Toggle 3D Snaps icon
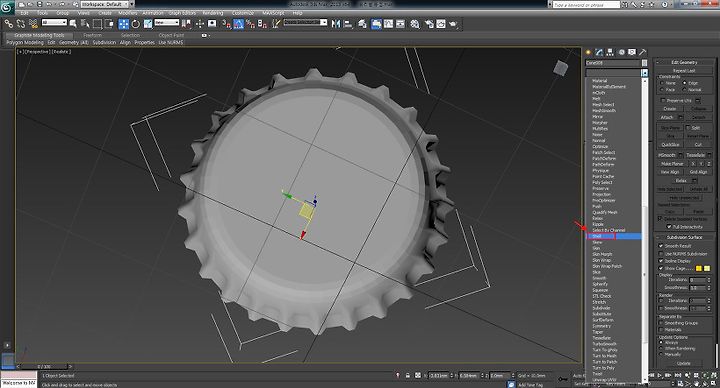Image resolution: width=720 pixels, height=388 pixels. [226, 23]
